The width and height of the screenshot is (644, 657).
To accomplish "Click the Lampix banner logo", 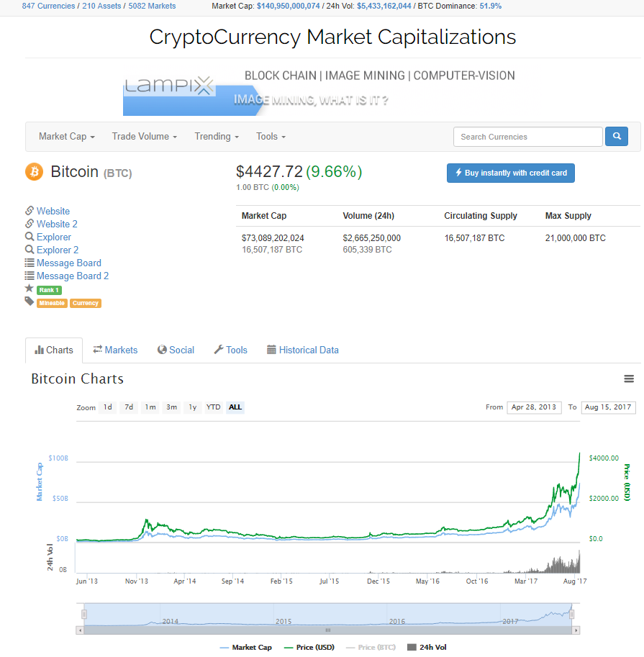I will click(169, 86).
